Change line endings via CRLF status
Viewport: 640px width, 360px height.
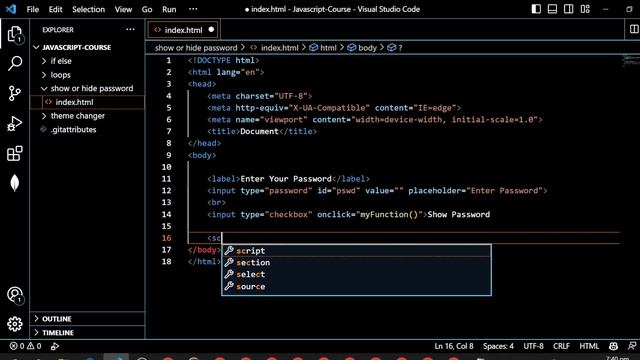561,346
